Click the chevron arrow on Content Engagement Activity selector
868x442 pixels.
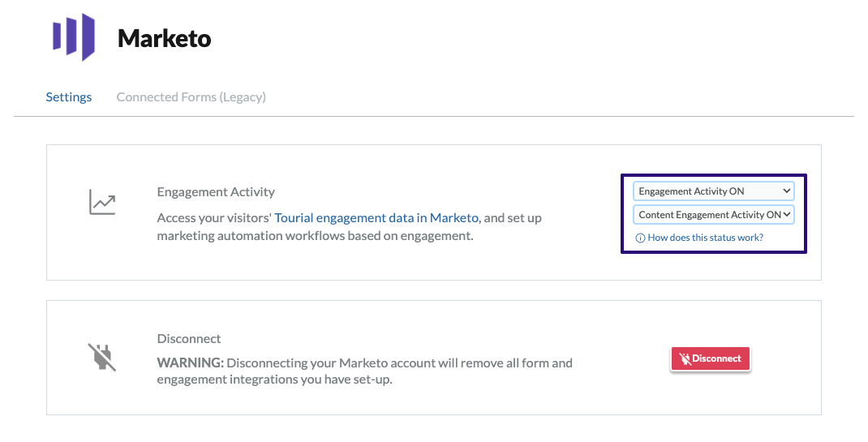786,215
